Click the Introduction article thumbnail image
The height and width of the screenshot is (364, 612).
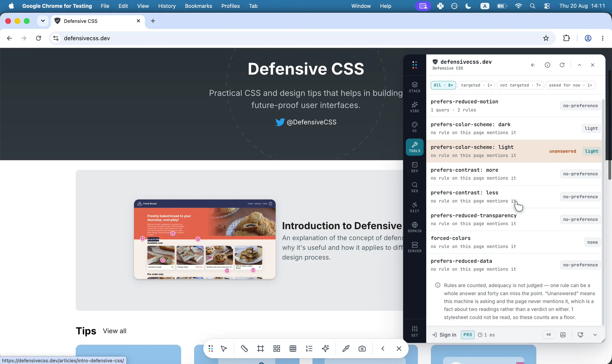(205, 239)
